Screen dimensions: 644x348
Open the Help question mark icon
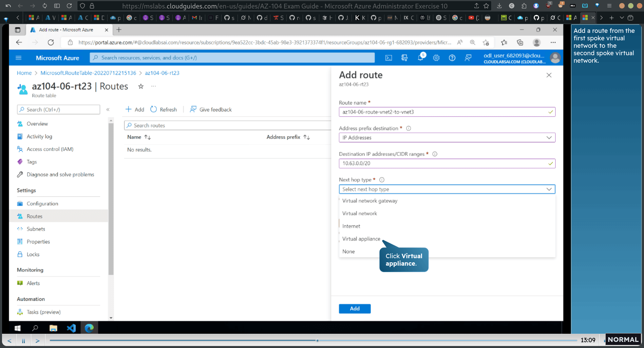[452, 58]
